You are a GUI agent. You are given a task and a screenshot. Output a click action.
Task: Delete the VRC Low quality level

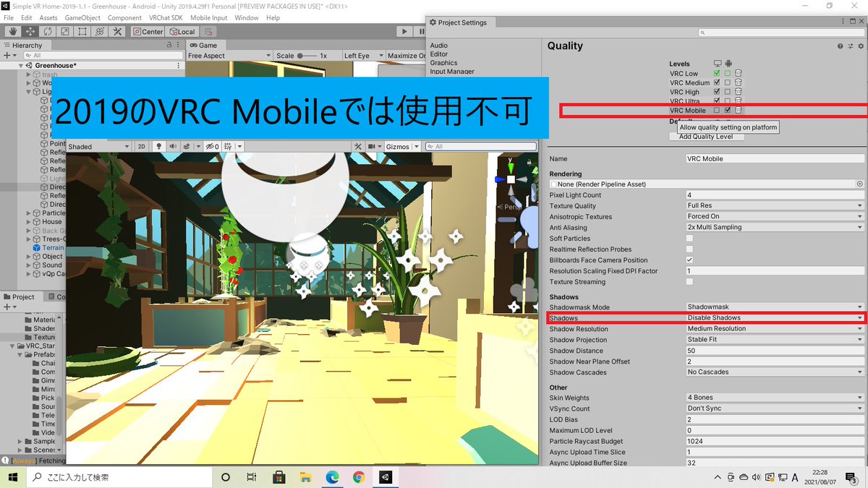point(739,73)
